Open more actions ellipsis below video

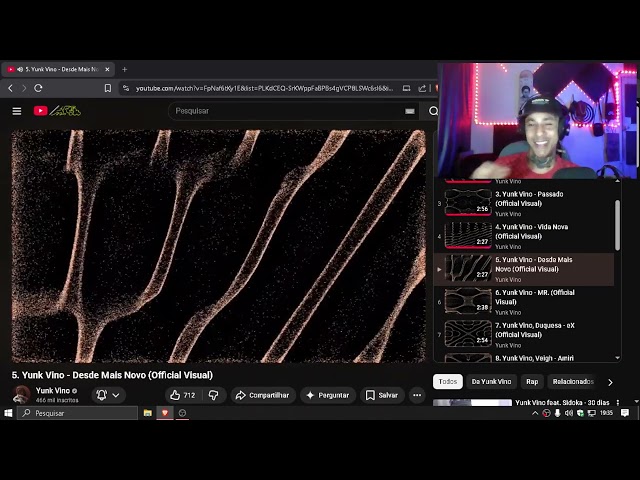[x=417, y=395]
